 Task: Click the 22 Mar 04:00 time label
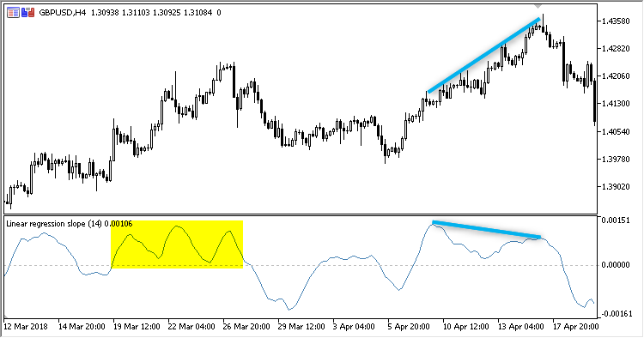191,327
